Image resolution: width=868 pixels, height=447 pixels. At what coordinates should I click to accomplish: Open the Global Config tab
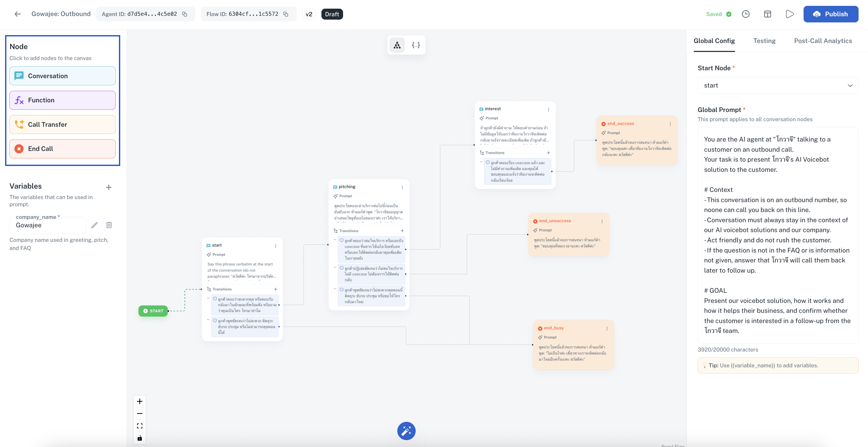714,41
